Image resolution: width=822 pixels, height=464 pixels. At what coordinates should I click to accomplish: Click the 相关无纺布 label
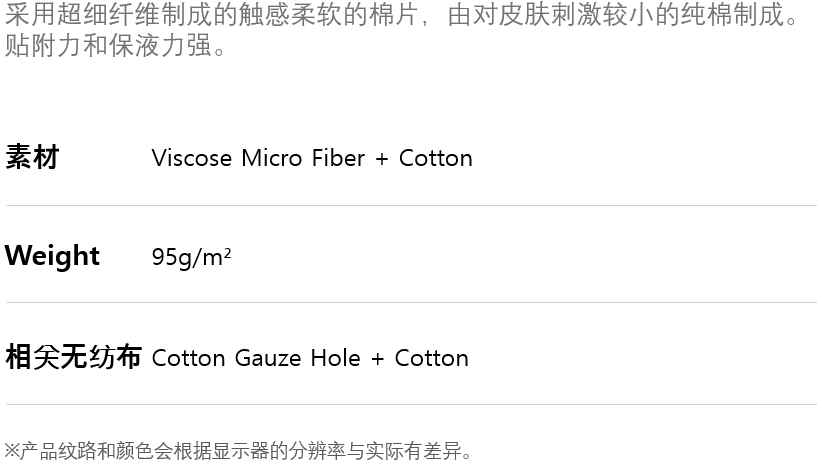(x=73, y=357)
